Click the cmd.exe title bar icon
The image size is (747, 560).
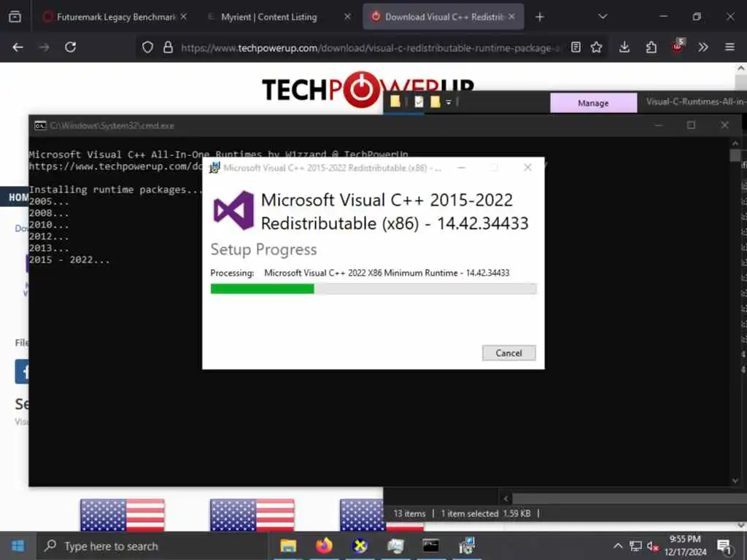40,125
